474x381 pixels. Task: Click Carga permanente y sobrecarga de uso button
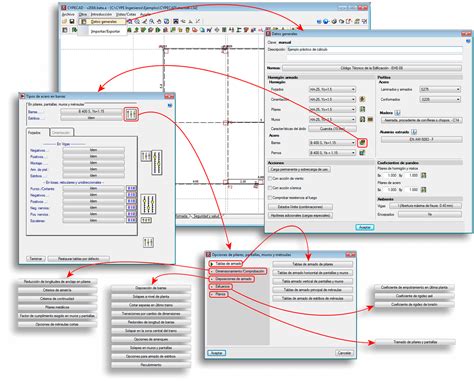click(299, 169)
